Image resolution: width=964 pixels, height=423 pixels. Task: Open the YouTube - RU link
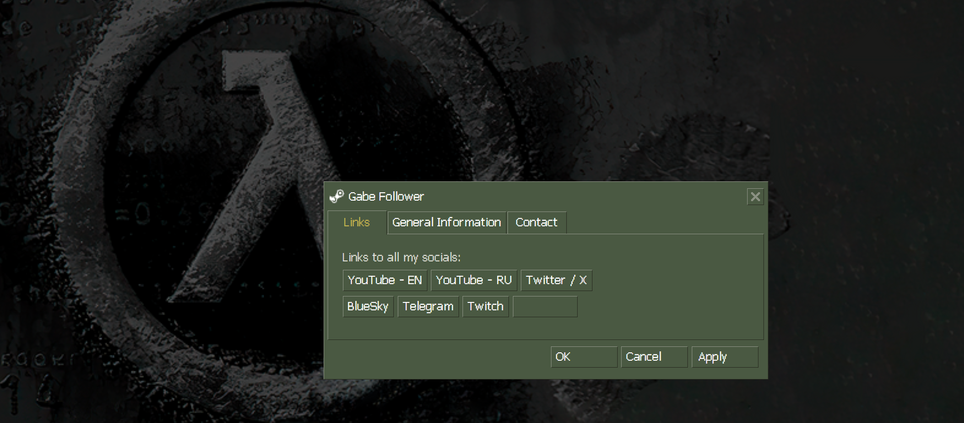(x=473, y=280)
